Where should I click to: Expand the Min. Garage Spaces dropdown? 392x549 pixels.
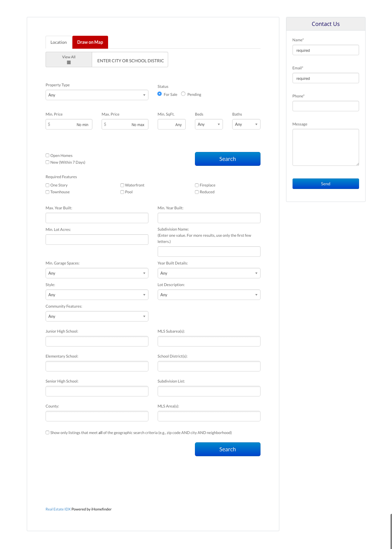point(97,273)
